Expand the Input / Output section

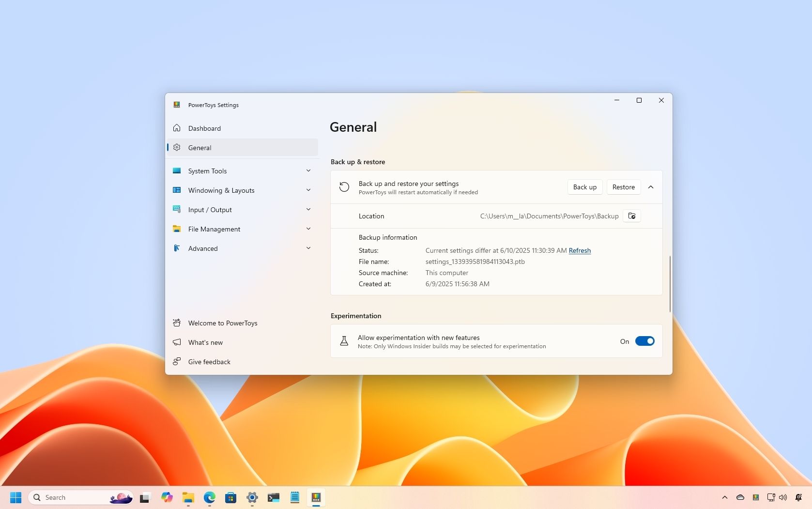pos(308,210)
